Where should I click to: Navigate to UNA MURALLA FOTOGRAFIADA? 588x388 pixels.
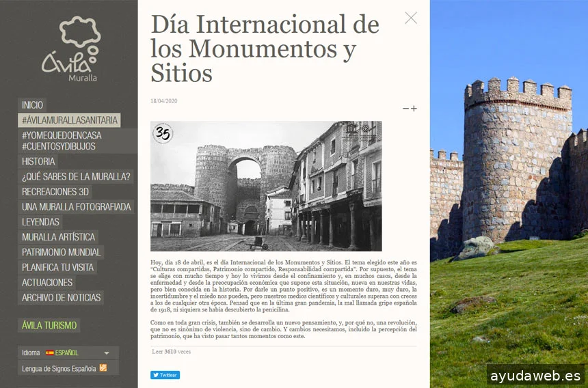(x=76, y=207)
